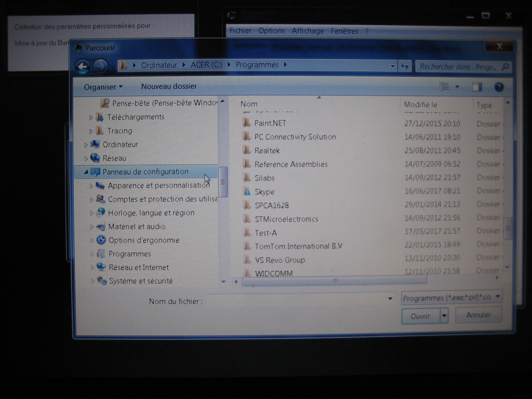The height and width of the screenshot is (399, 532).
Task: Select Comptes et protection des utilisateurs item
Action: click(163, 199)
